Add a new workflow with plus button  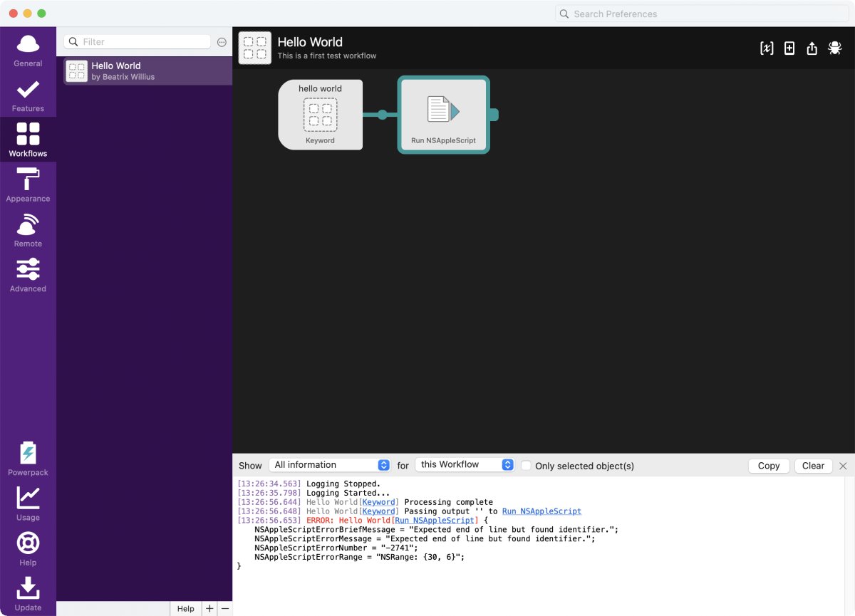point(209,609)
